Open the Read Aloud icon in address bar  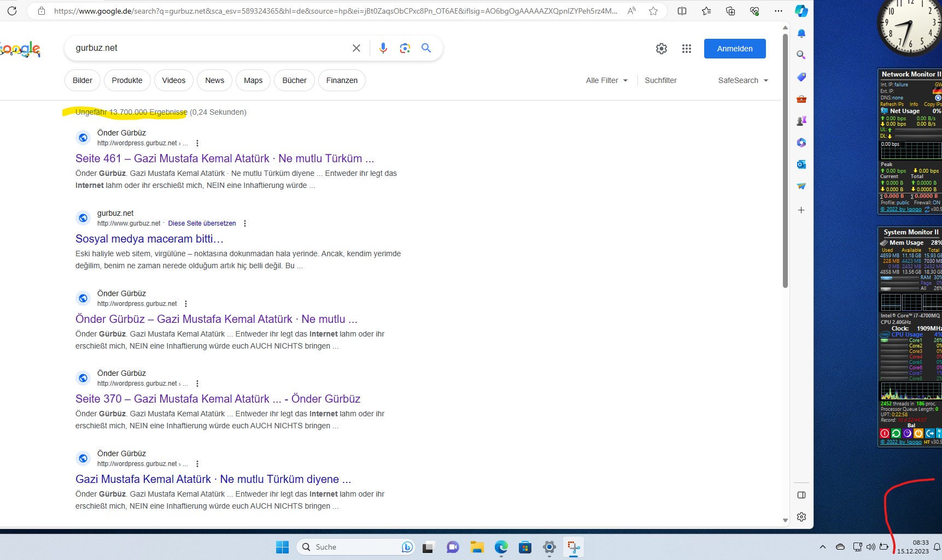click(631, 11)
